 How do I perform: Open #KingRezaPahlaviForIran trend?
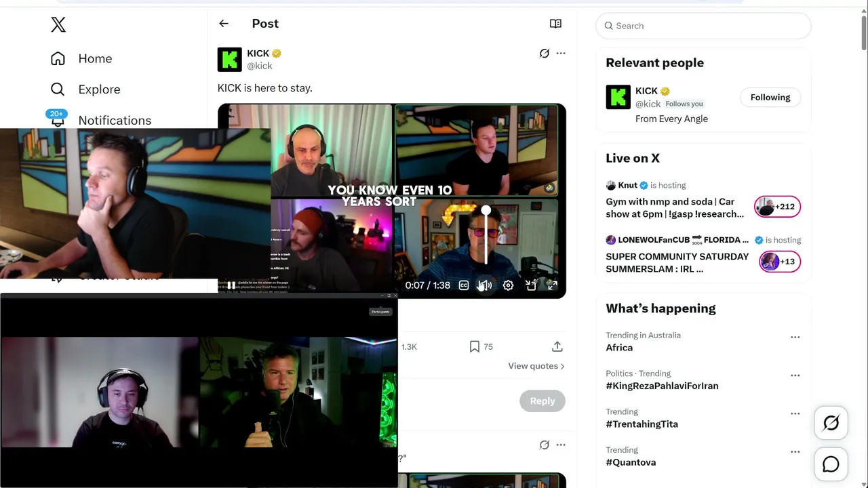(662, 386)
